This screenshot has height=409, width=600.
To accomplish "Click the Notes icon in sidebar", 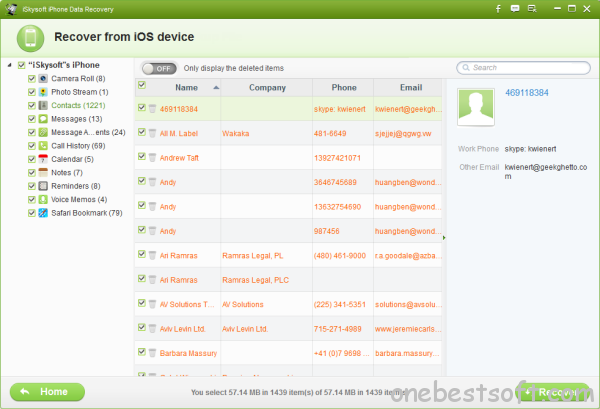I will coord(43,173).
